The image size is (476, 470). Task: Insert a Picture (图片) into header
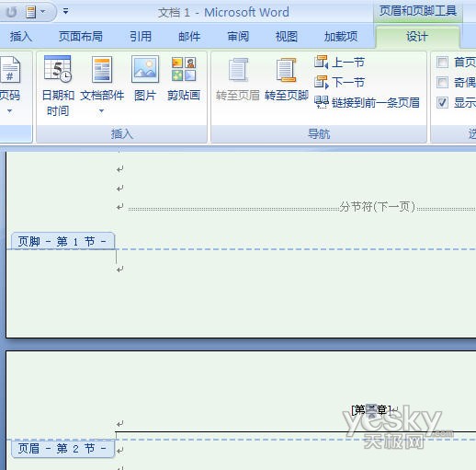pyautogui.click(x=145, y=79)
